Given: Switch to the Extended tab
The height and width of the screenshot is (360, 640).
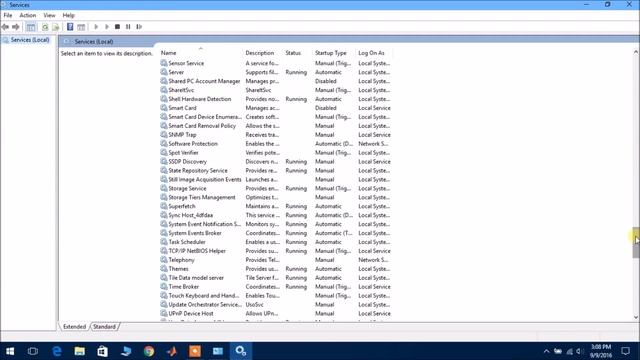Looking at the screenshot, I should tap(74, 327).
